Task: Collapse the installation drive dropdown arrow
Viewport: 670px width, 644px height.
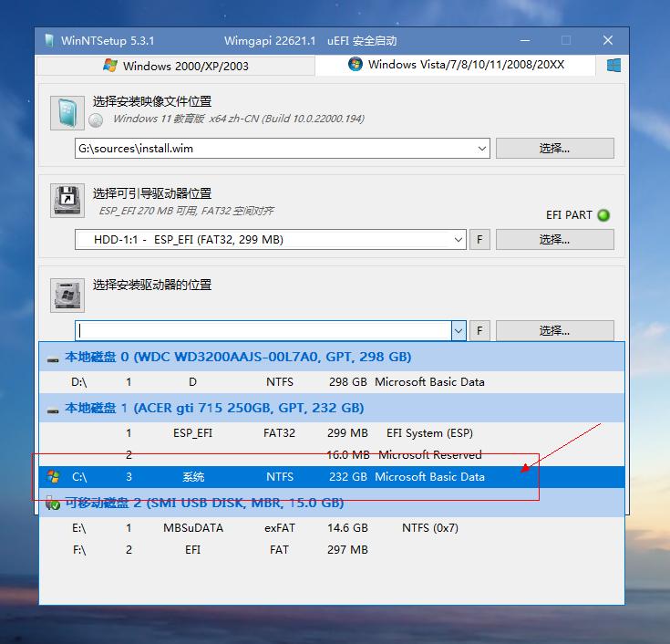Action: pos(458,331)
